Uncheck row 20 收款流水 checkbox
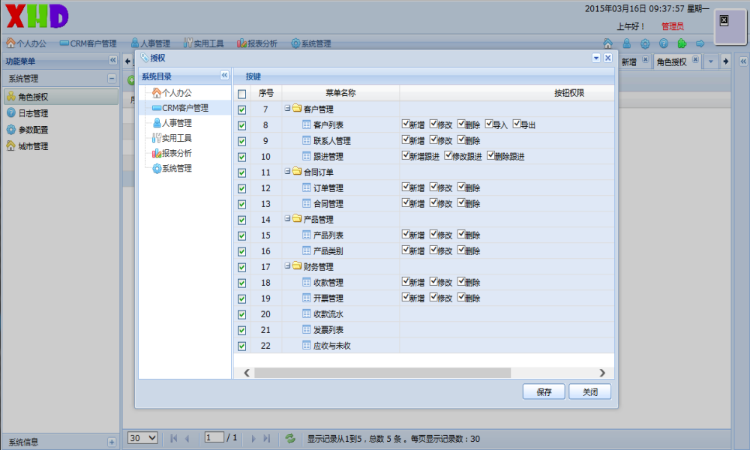Image resolution: width=750 pixels, height=450 pixels. [242, 314]
